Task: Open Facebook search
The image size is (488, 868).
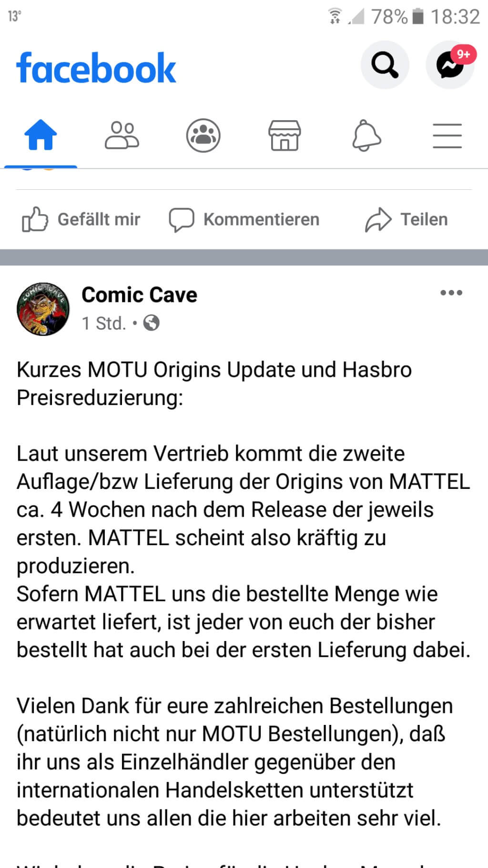Action: [x=385, y=65]
